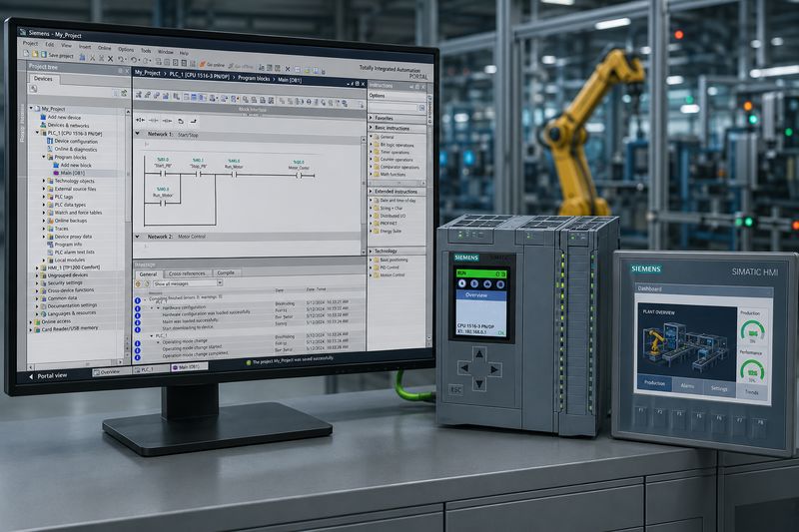Click the Main [OB1] editor taskbar tab
Viewport: 799px width, 532px height.
tap(188, 367)
